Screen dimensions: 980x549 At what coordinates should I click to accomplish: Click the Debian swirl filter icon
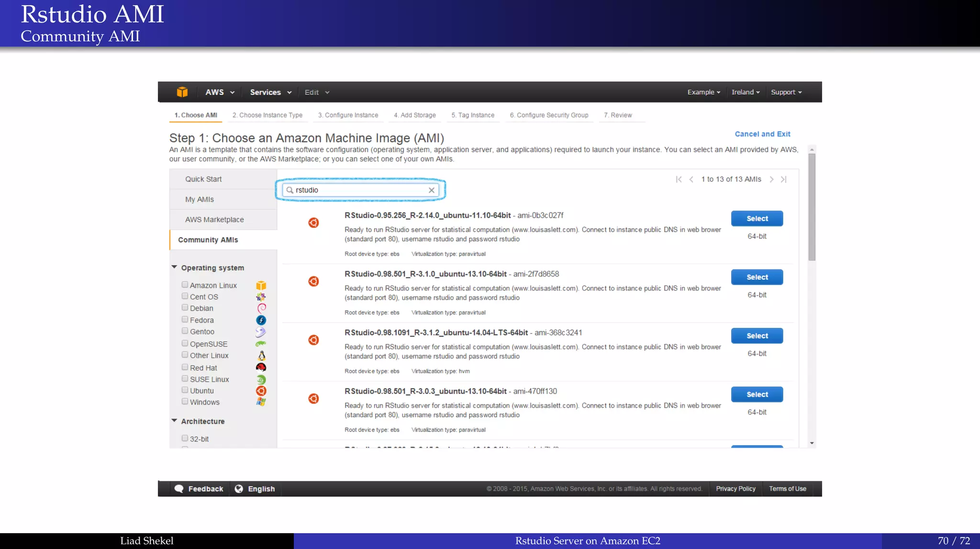point(261,308)
